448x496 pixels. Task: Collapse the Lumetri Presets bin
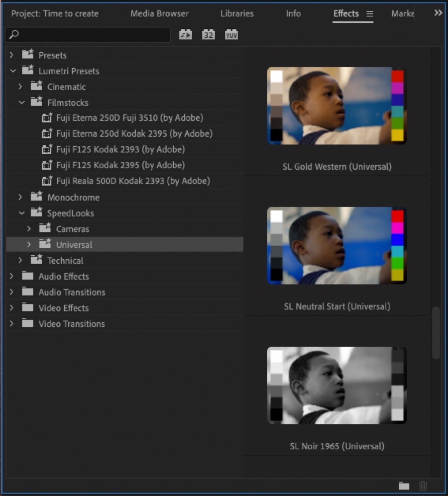click(13, 71)
